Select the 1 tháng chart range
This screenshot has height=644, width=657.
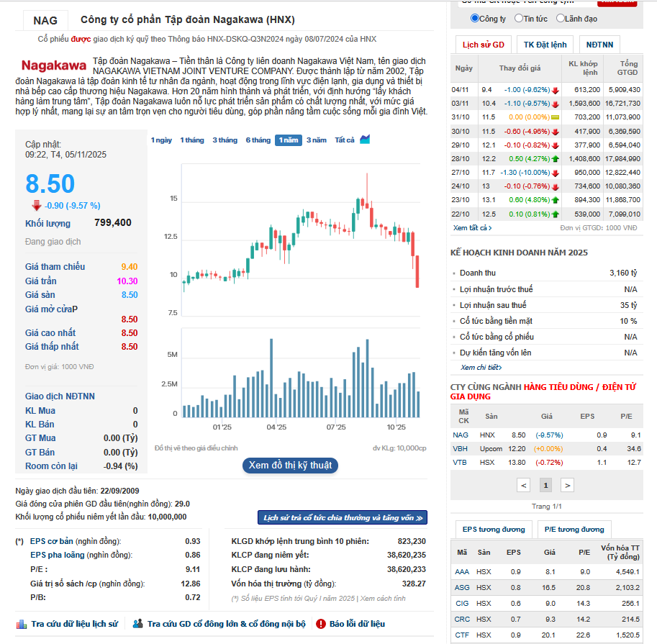tap(192, 140)
